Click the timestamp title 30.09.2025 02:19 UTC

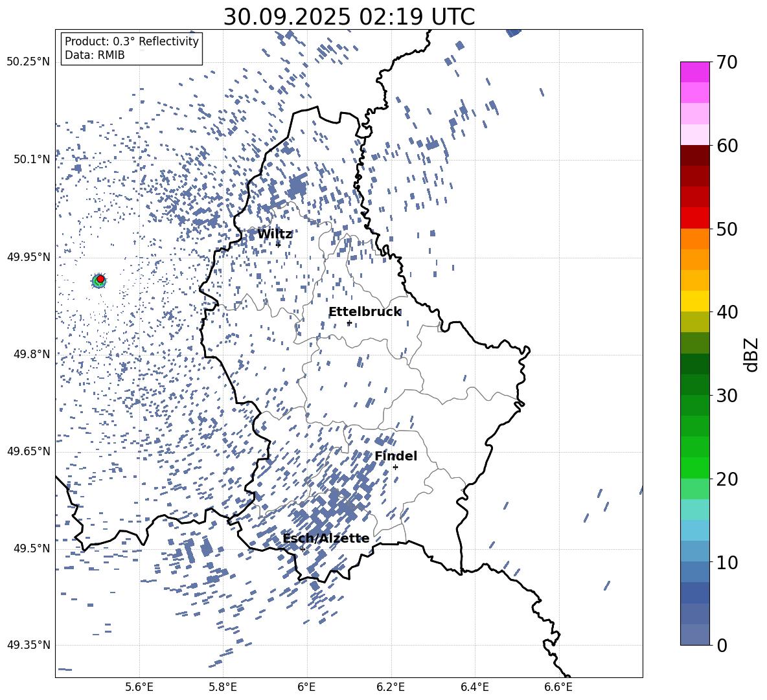[349, 17]
